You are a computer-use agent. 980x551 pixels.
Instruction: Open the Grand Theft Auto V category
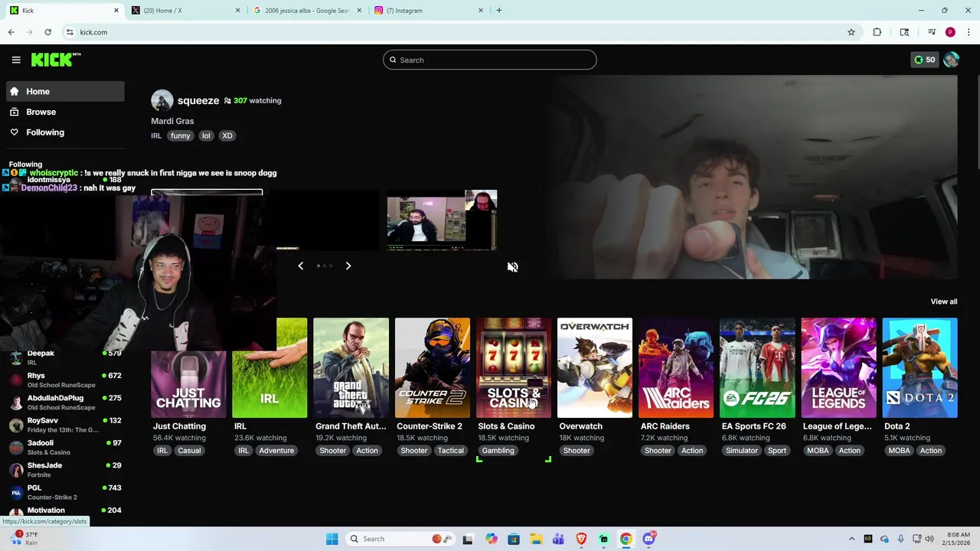click(x=351, y=368)
